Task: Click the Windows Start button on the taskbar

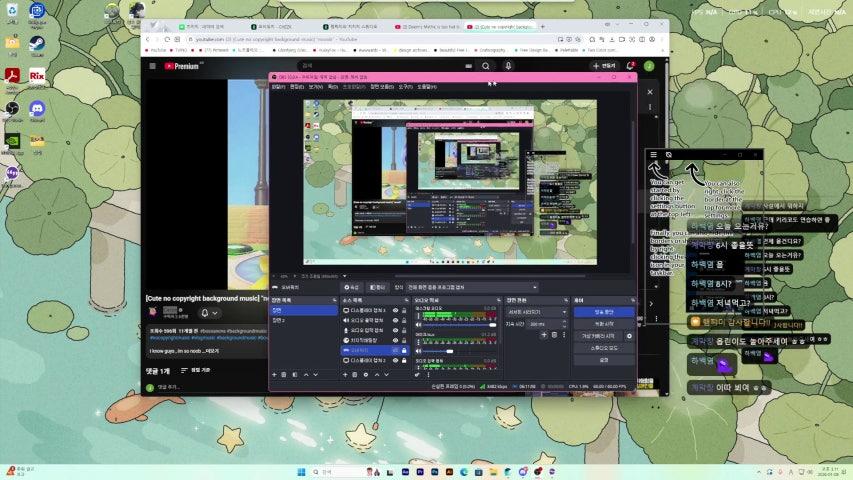Action: (x=297, y=471)
